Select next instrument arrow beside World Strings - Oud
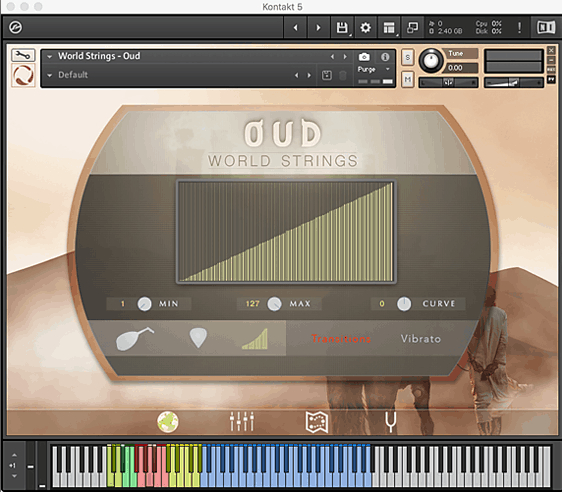 tap(345, 57)
